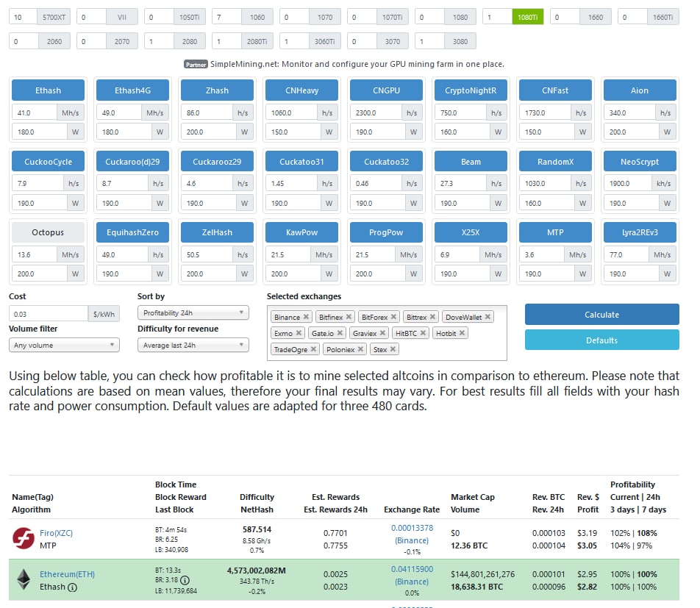Select the 5700XT GPU button
Screen dimensions: 700x608
(54, 17)
